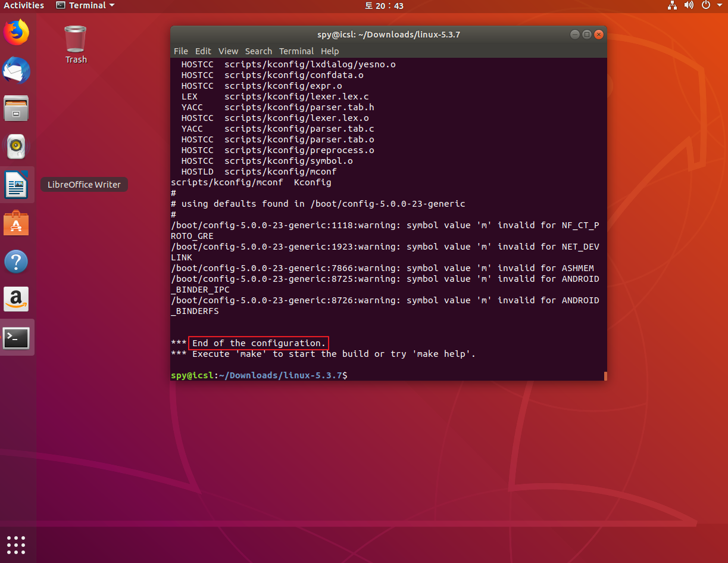Open the Help menu in Terminal
This screenshot has height=563, width=728.
pyautogui.click(x=330, y=51)
